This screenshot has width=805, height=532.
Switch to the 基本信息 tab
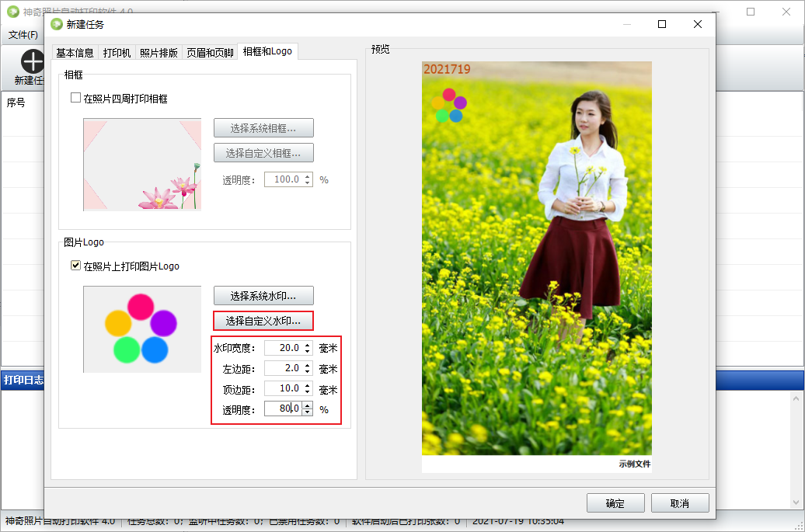point(75,53)
